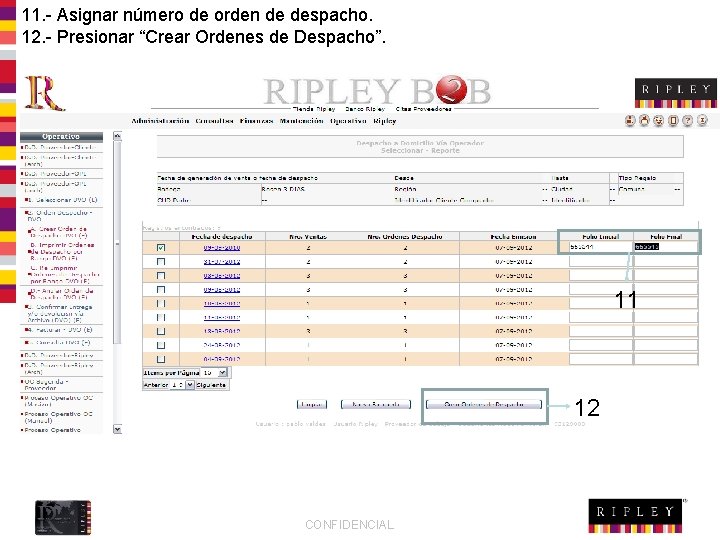This screenshot has height=540, width=720.
Task: Click the Nro. Ordenes Despacho column header
Action: pyautogui.click(x=405, y=237)
